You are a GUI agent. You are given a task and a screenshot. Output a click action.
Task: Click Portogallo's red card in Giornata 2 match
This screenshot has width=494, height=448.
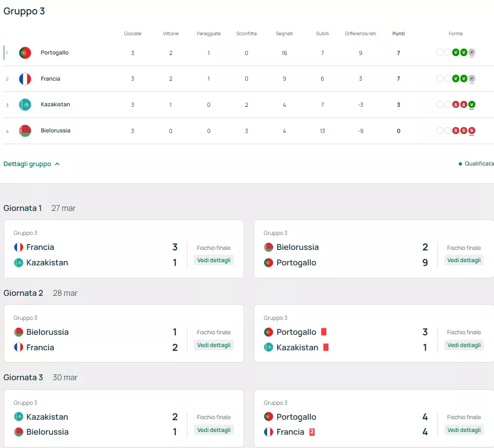click(324, 332)
